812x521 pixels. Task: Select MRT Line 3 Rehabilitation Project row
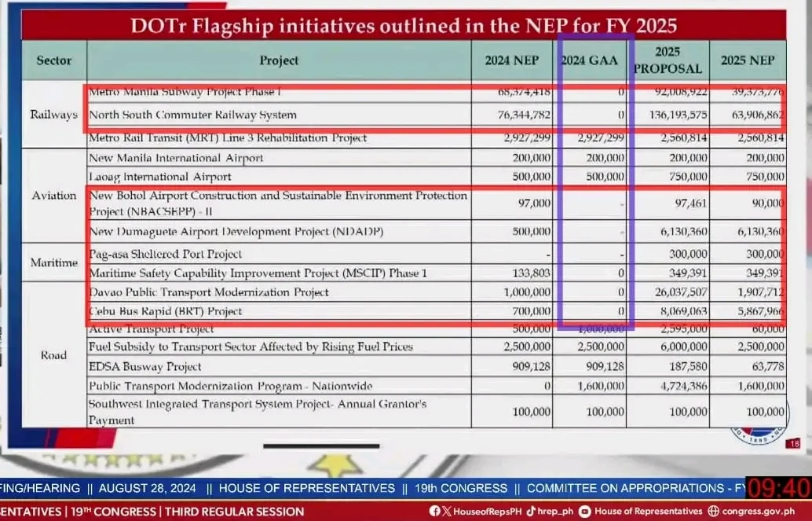pyautogui.click(x=437, y=138)
